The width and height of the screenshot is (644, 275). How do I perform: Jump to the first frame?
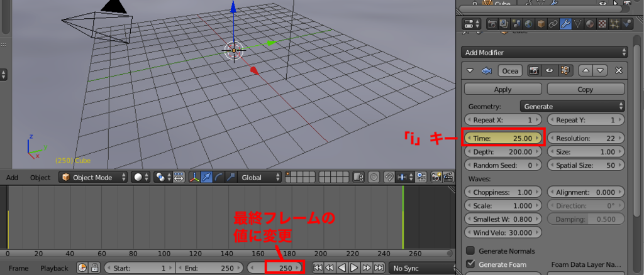(x=318, y=268)
